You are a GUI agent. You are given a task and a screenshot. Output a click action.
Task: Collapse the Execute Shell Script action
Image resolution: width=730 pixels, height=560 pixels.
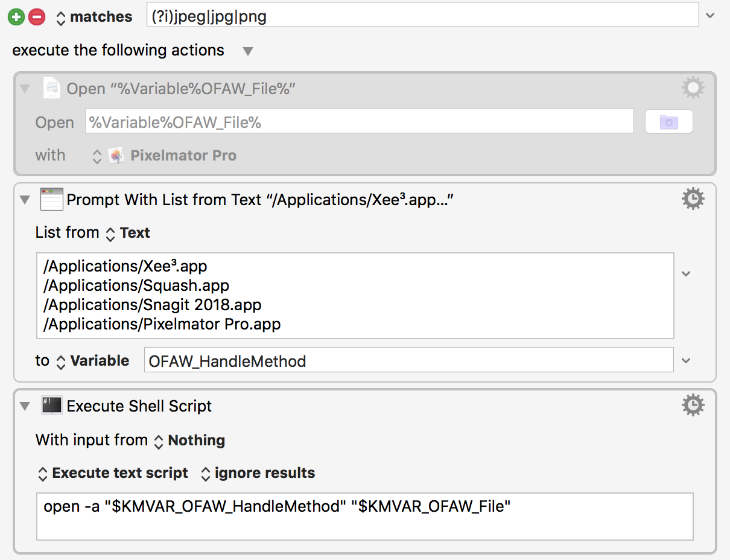25,406
